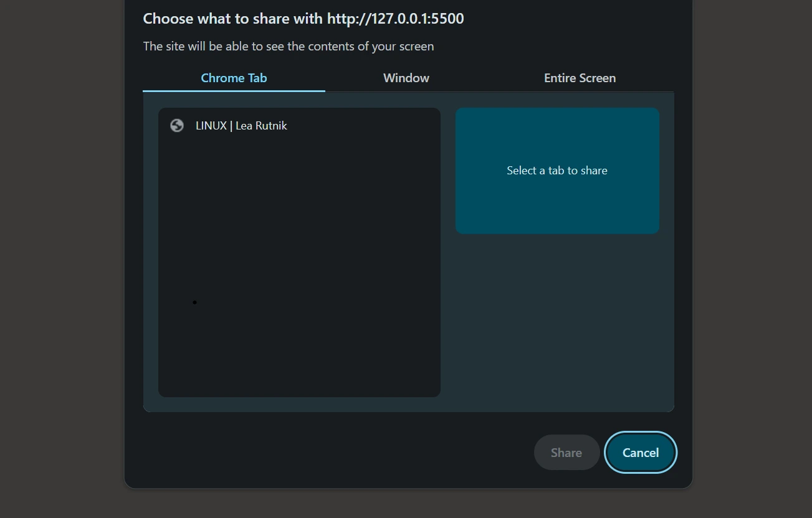Click the 'Select a tab to share' preview
This screenshot has height=518, width=812.
tap(557, 171)
